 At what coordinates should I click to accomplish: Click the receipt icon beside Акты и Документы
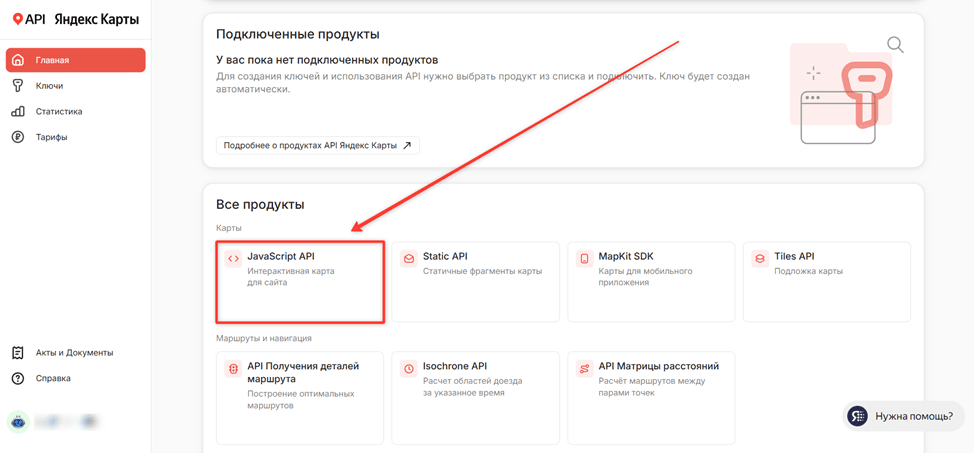pos(18,352)
